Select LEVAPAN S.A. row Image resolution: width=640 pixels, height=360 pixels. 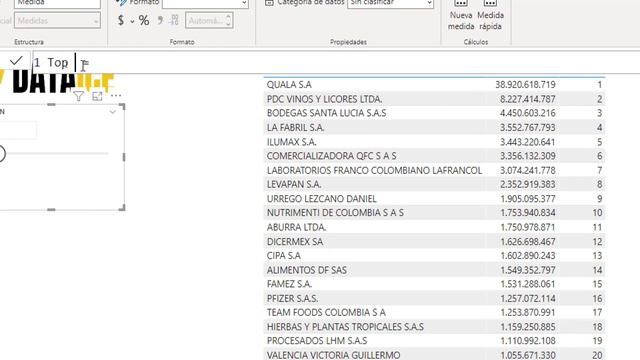tap(434, 184)
